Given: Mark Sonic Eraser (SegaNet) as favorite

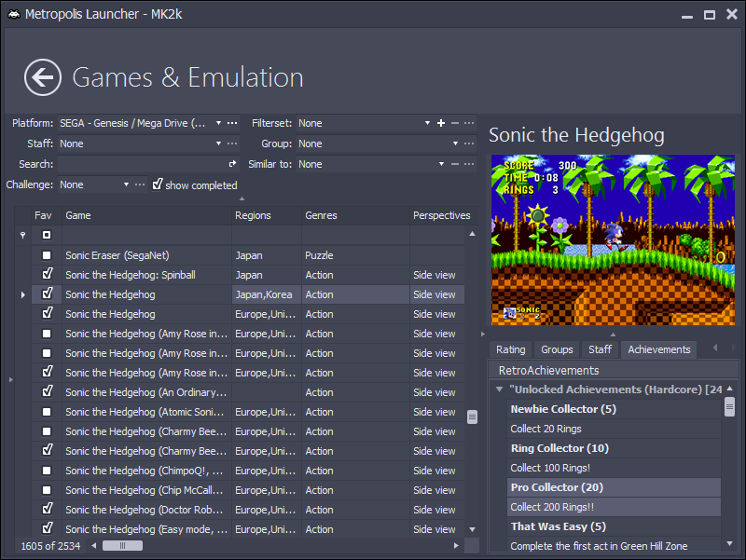Looking at the screenshot, I should click(46, 255).
